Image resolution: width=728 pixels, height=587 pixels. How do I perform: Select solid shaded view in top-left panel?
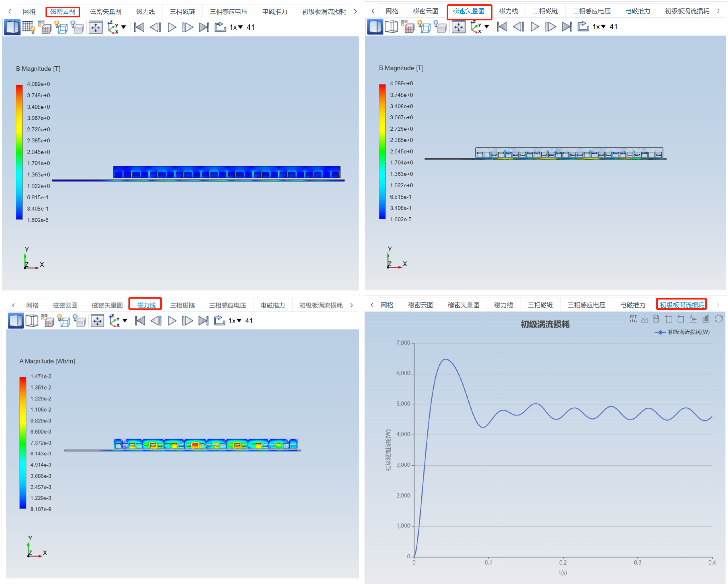tap(12, 27)
